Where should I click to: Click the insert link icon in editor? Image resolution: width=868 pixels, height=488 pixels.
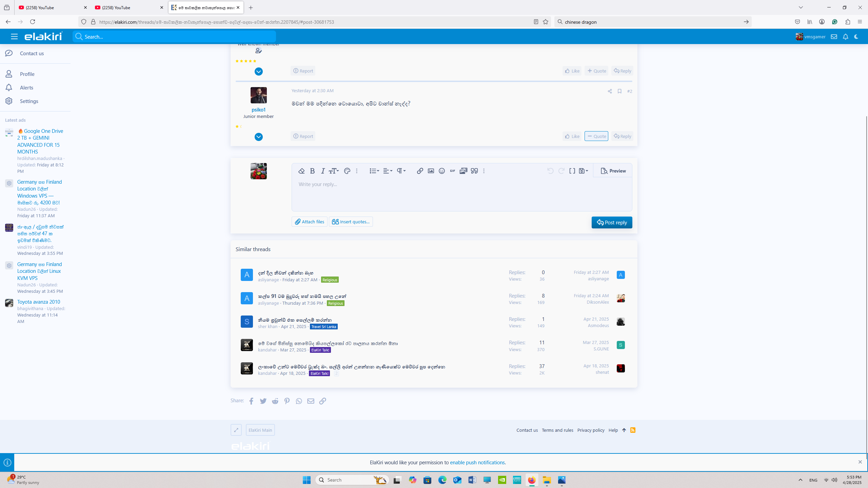[x=420, y=171]
